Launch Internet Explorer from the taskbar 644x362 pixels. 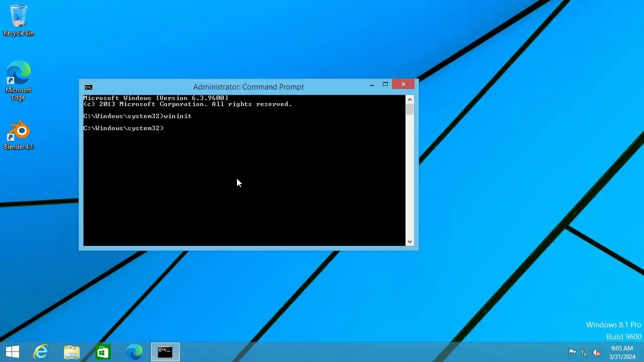[x=41, y=352]
